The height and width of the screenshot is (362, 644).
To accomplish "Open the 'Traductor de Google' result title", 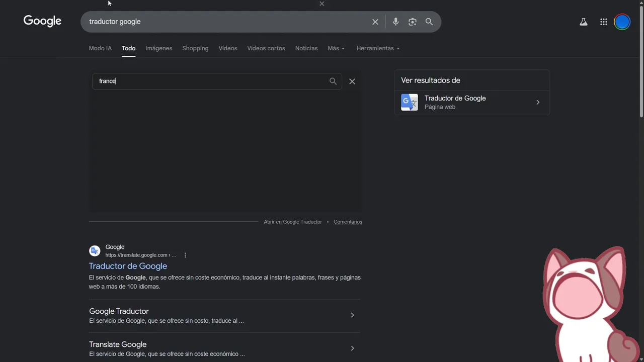I will [x=128, y=266].
